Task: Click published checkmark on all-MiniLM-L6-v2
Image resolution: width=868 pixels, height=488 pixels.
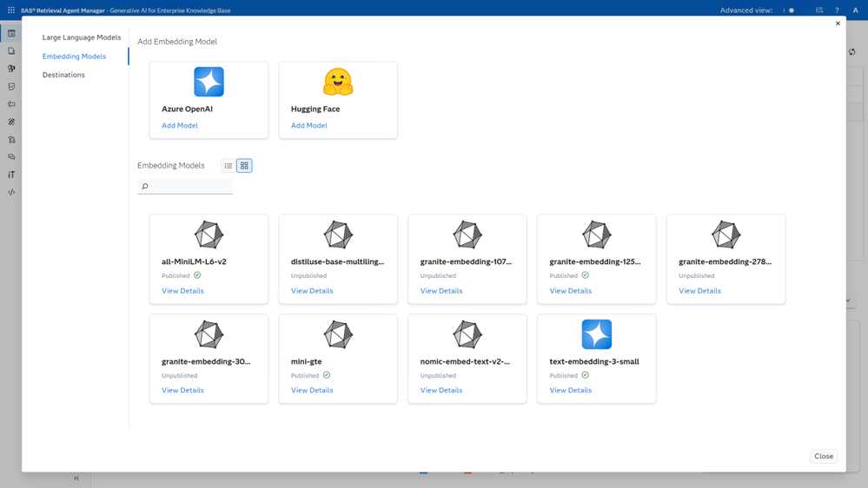Action: click(x=197, y=275)
